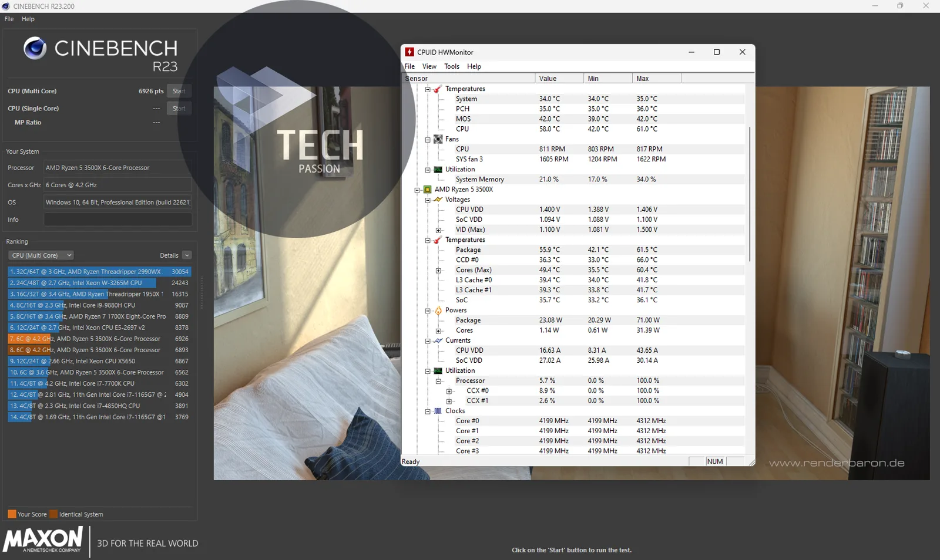Select the highlighted ranking row scoring 6926

(99, 339)
